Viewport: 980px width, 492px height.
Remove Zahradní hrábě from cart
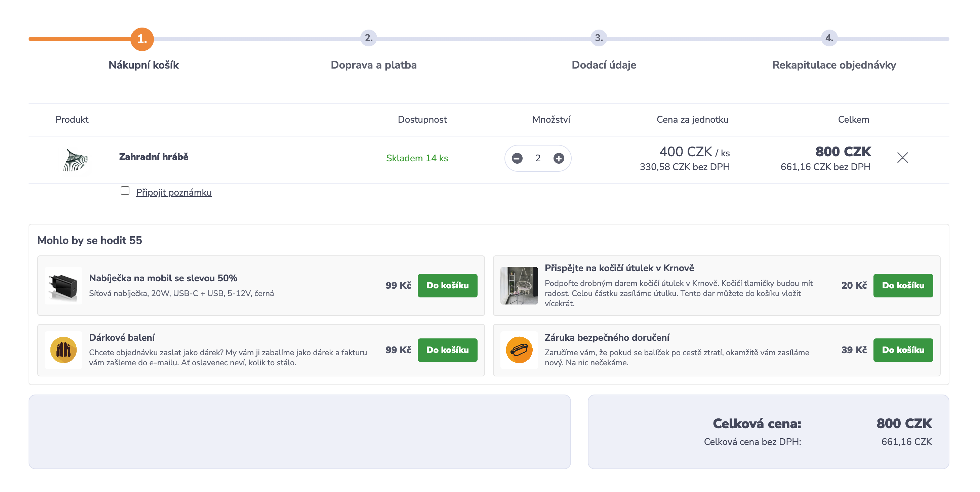click(x=902, y=158)
